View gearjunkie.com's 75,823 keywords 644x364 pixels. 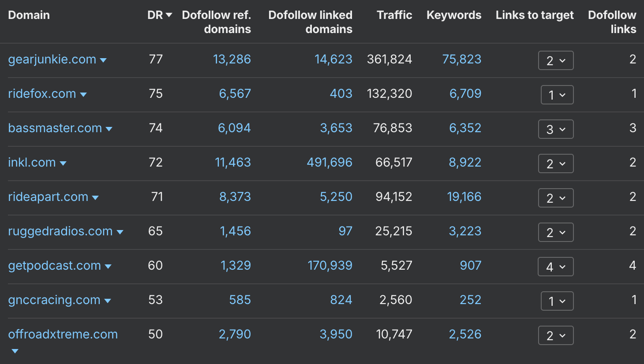pos(462,59)
